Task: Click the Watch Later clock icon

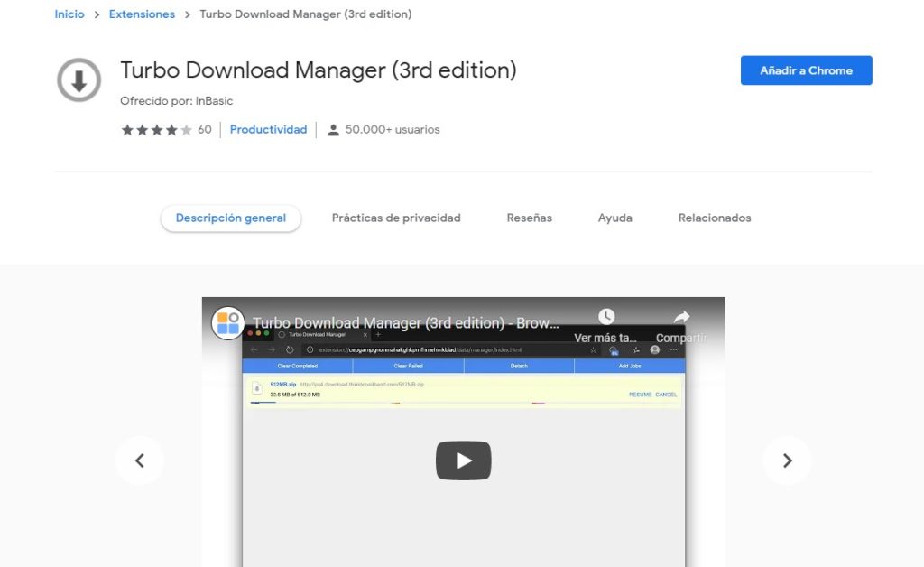Action: point(606,317)
